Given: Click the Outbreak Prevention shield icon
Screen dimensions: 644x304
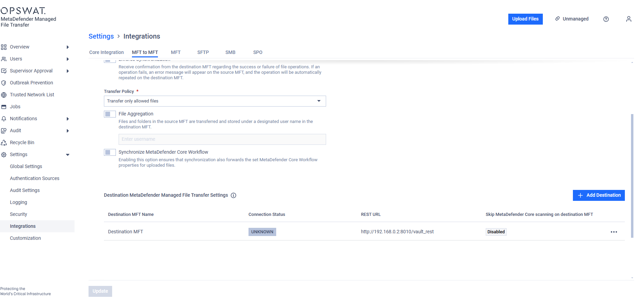Looking at the screenshot, I should tap(4, 83).
